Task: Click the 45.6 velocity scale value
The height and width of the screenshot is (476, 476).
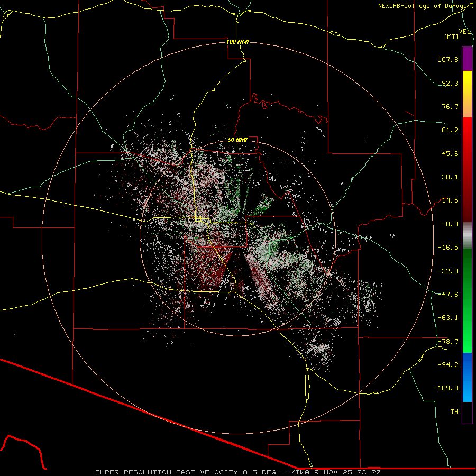Action: 450,153
